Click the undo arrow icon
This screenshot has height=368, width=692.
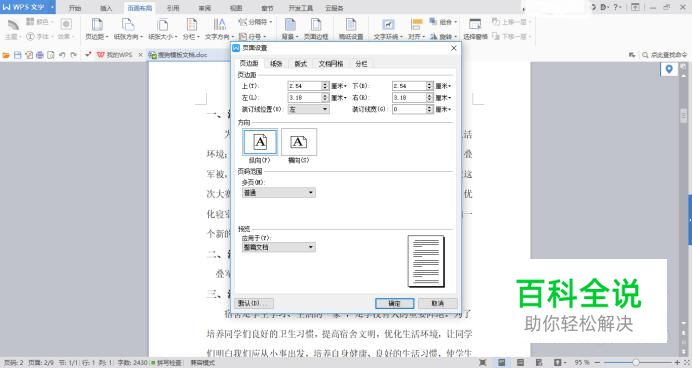pos(62,55)
